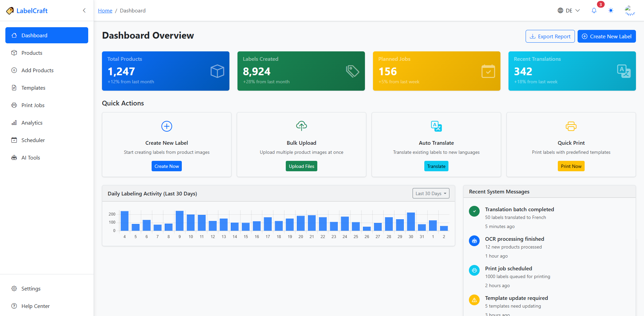Viewport: 644px width, 316px height.
Task: Select the Analytics icon in the sidebar
Action: pyautogui.click(x=14, y=123)
